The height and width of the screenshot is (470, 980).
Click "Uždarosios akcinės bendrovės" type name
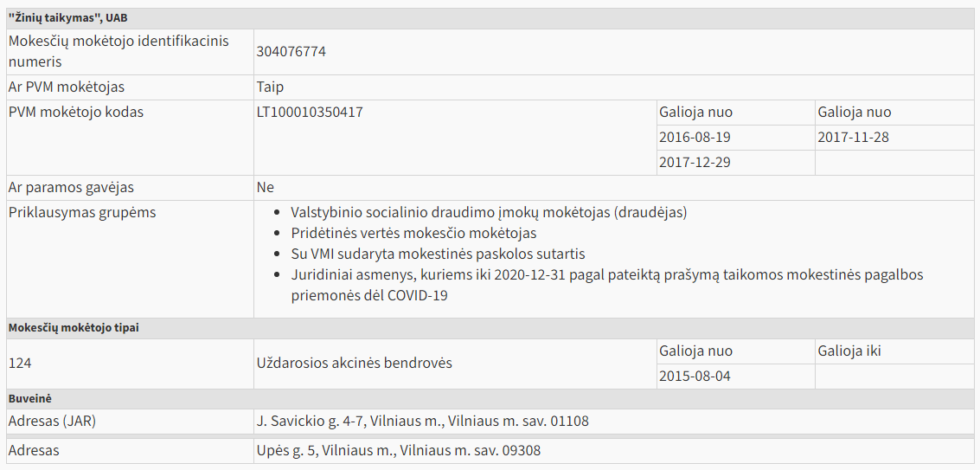[354, 364]
